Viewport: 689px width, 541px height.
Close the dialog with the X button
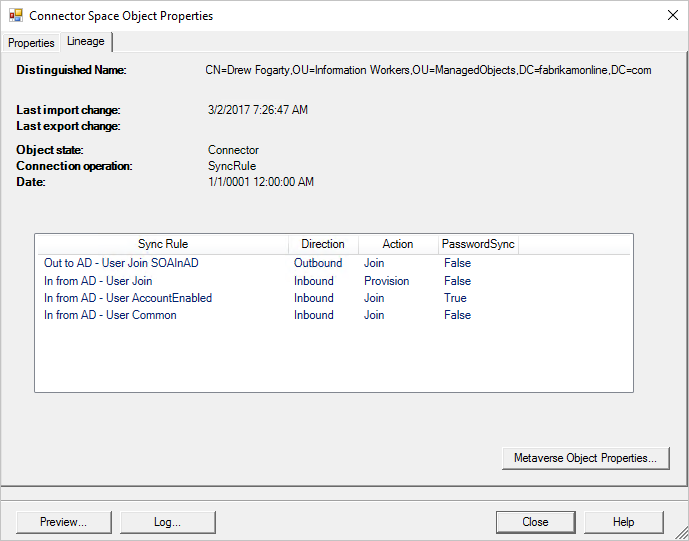(x=670, y=16)
